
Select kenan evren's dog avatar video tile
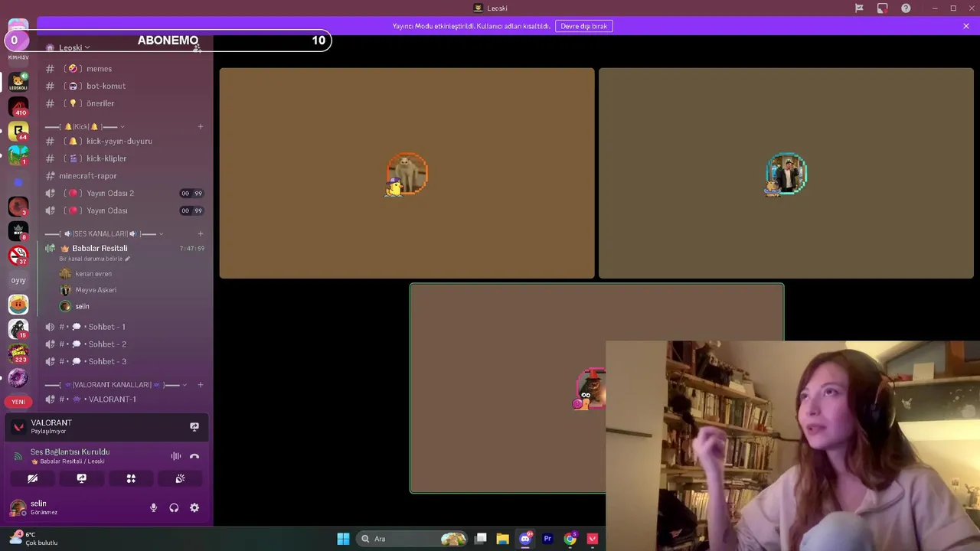click(x=407, y=173)
